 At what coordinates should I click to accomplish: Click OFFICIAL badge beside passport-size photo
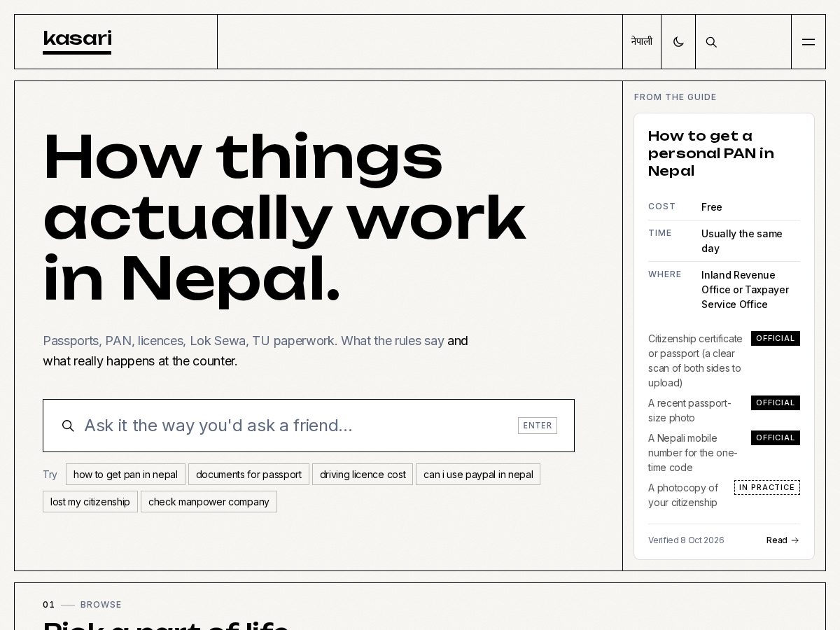click(776, 402)
